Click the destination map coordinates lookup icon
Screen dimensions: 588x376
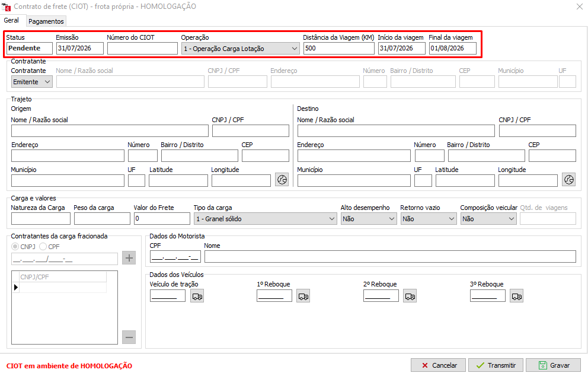(569, 180)
